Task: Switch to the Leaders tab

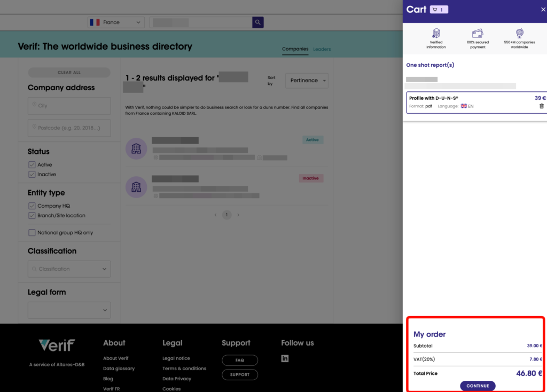Action: tap(322, 49)
